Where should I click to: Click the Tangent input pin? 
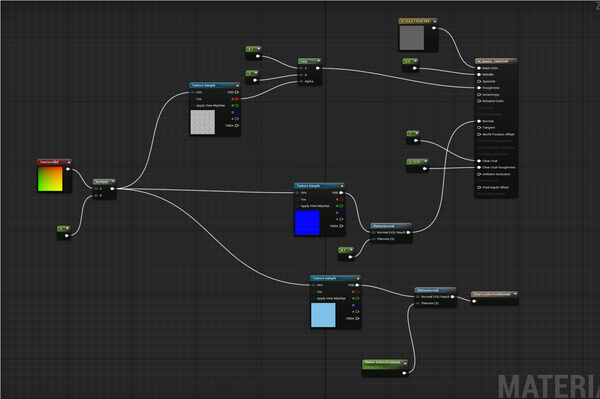[479, 127]
